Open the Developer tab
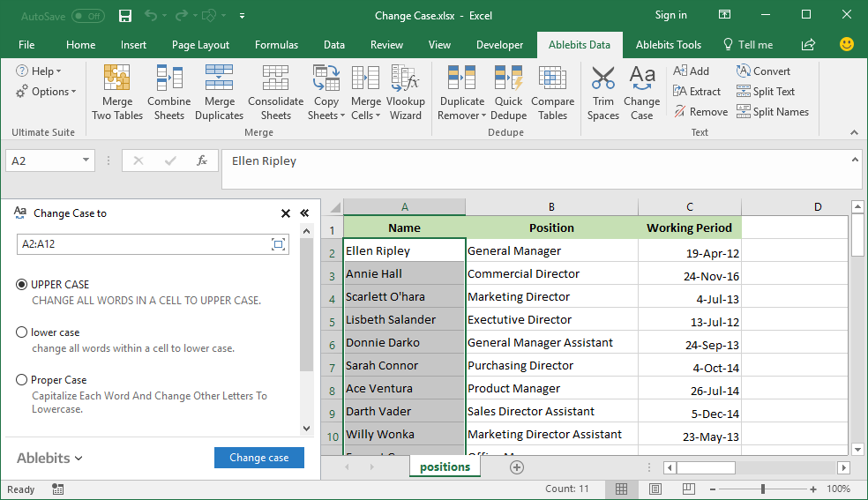Viewport: 868px width, 500px height. pos(499,45)
